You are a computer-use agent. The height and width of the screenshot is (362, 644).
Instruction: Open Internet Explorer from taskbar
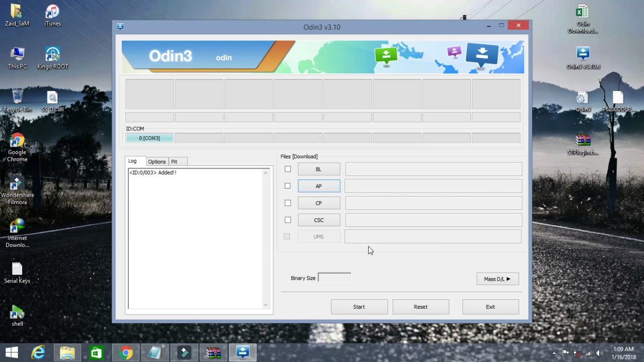(38, 353)
